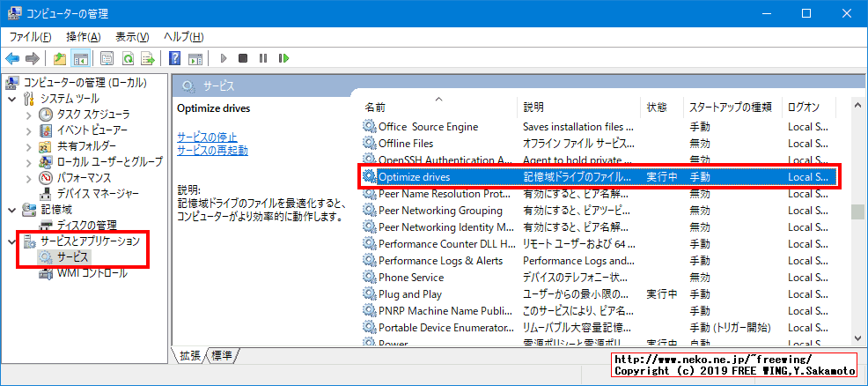Select the Peer Networking Identity Manager service
868x386 pixels.
(599, 227)
